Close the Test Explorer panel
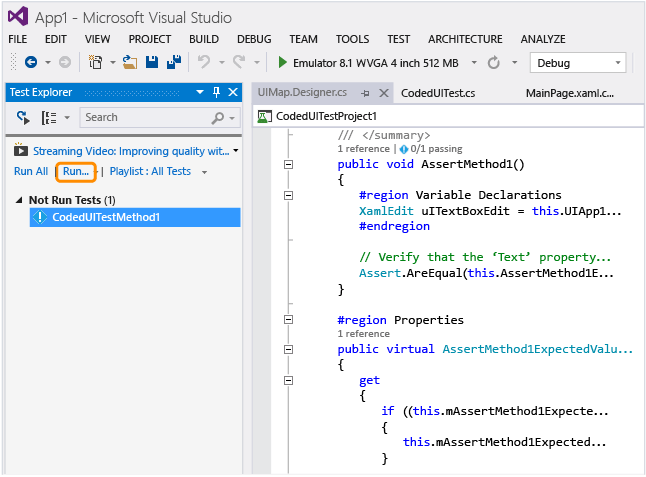The height and width of the screenshot is (477, 646). pos(233,92)
